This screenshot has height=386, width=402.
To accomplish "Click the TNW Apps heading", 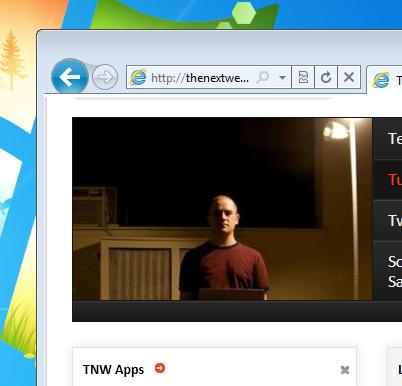I will click(x=114, y=370).
